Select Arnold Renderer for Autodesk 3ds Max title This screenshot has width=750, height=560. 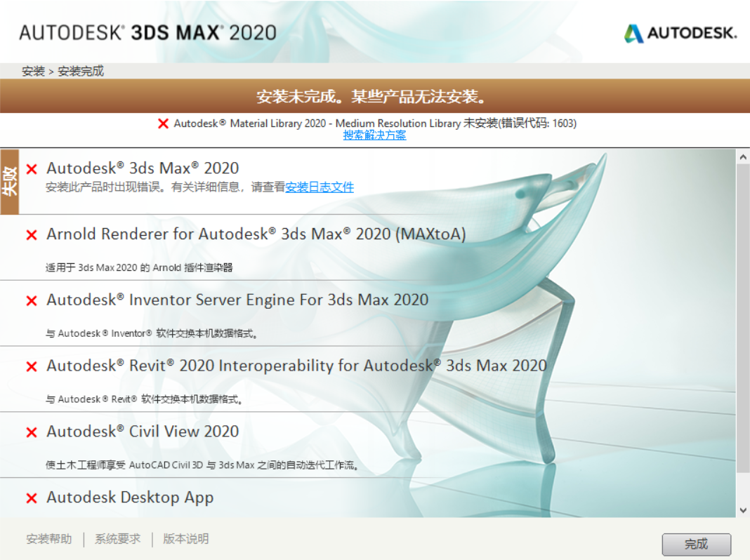click(x=256, y=234)
